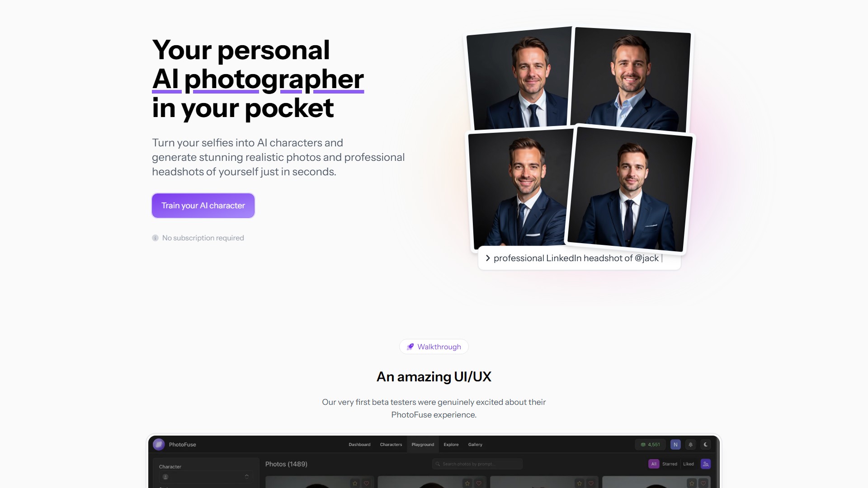Click the 4,551 credits badge
Image resolution: width=868 pixels, height=488 pixels.
pos(650,445)
